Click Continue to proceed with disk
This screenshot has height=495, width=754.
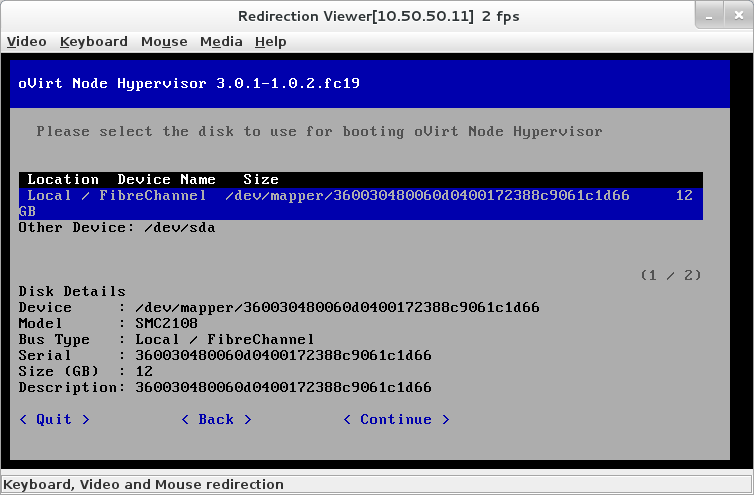(396, 419)
